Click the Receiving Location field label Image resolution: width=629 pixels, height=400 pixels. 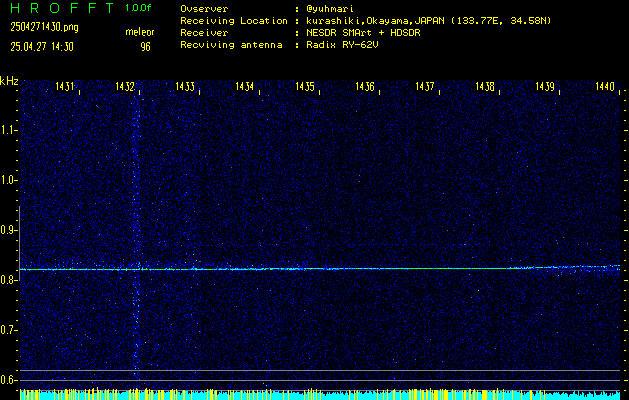click(234, 21)
